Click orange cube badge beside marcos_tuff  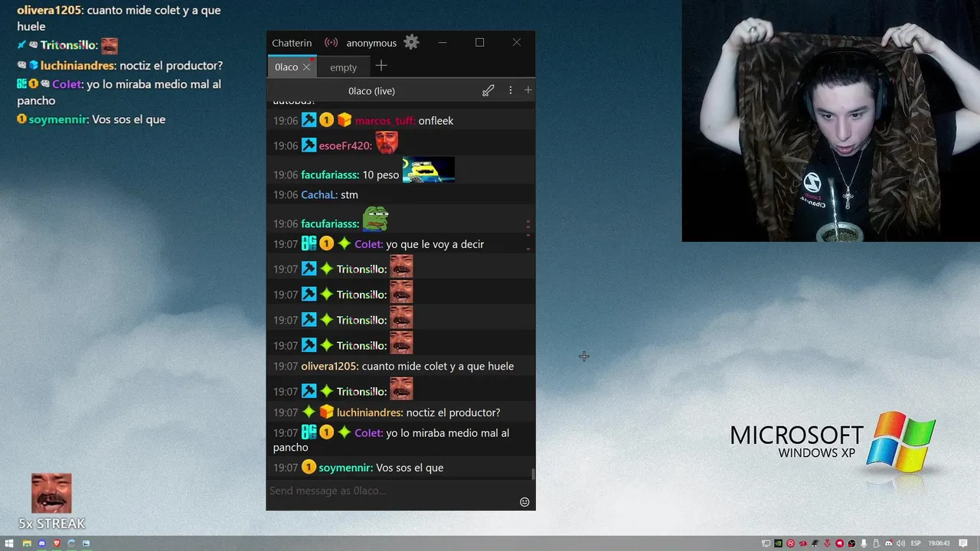(x=344, y=120)
